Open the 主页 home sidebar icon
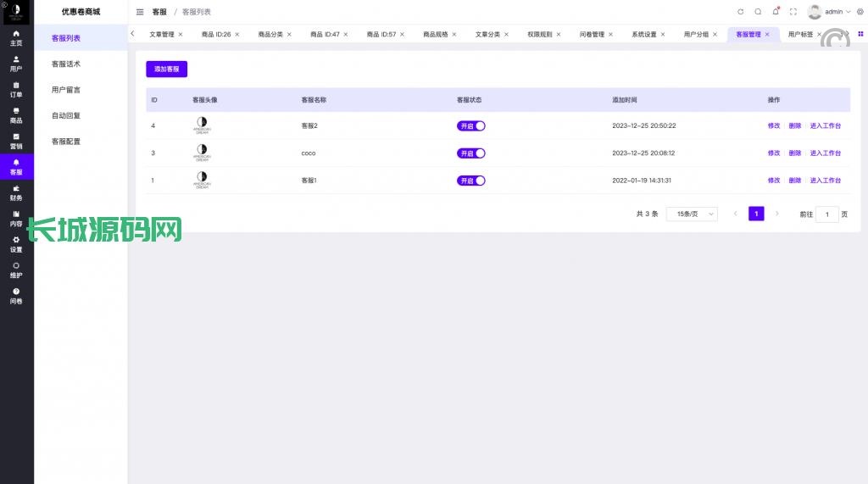The width and height of the screenshot is (868, 484). pos(16,38)
